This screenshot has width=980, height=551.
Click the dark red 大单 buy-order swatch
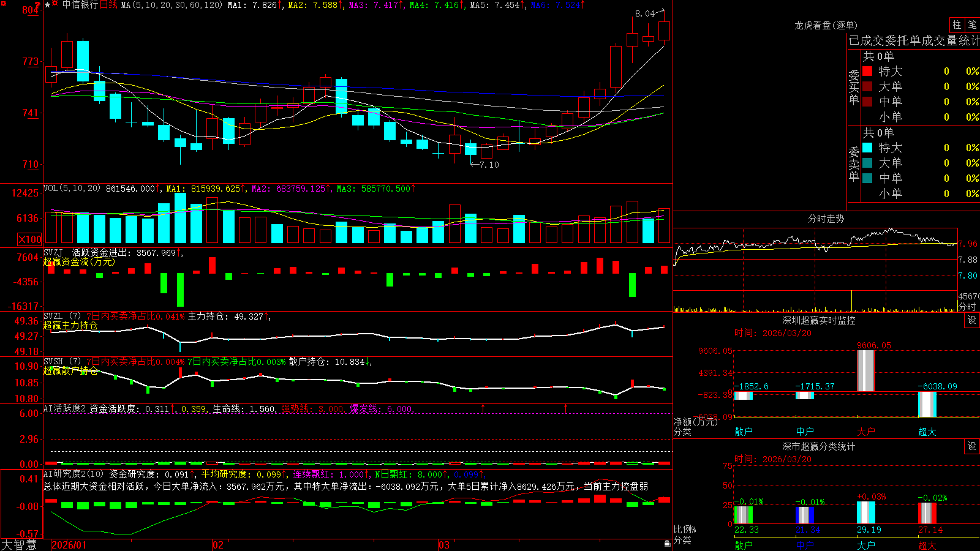coord(867,86)
